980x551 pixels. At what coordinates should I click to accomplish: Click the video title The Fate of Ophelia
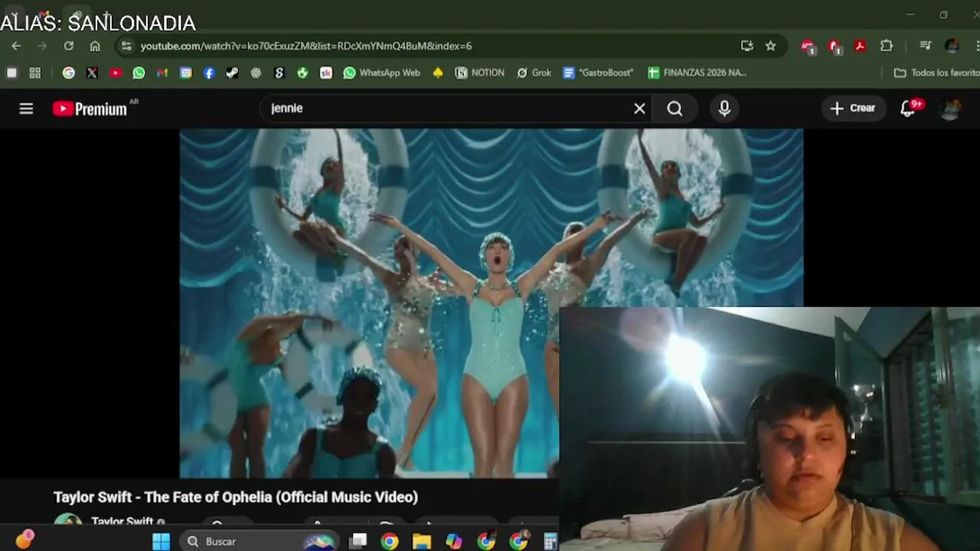click(x=236, y=497)
